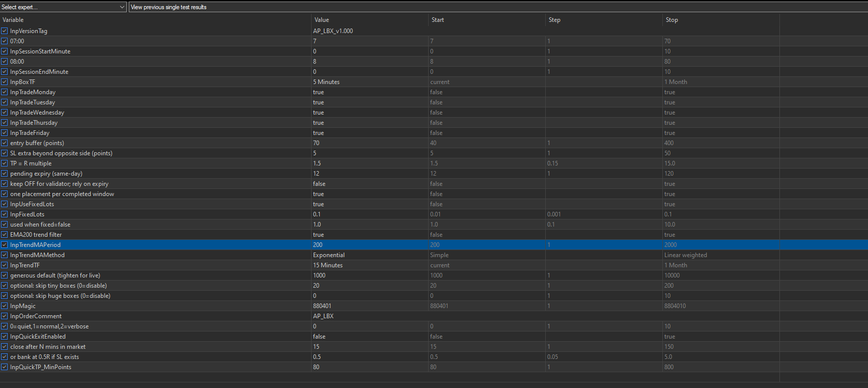Select the Linear weighted stop value
This screenshot has width=868, height=388.
click(686, 255)
